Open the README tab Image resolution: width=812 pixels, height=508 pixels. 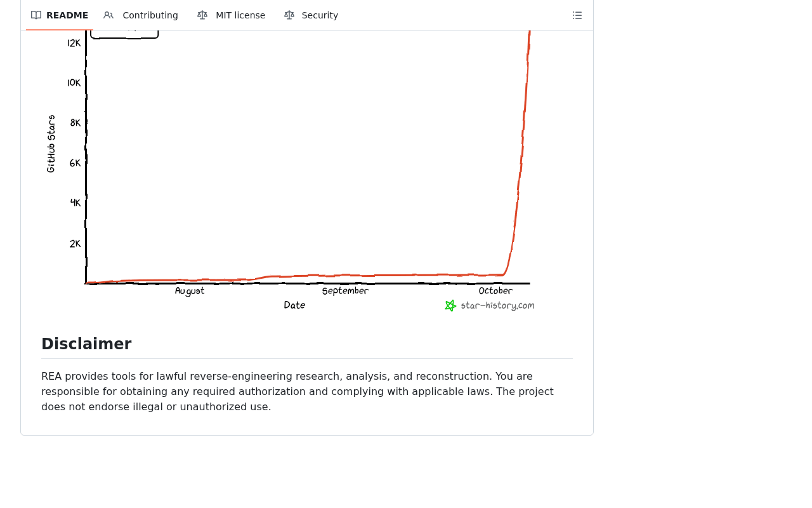60,15
